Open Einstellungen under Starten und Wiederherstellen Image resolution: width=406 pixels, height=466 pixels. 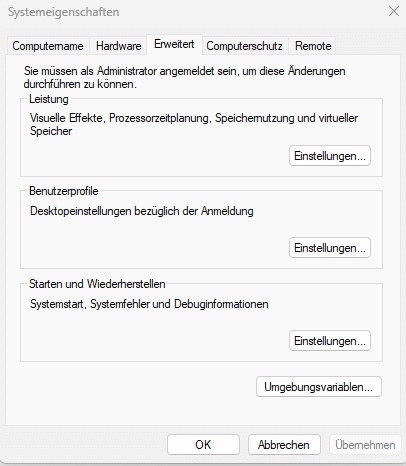pos(330,341)
